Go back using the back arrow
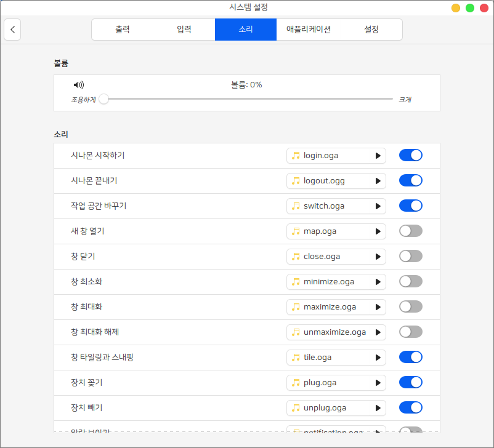Screen dimensions: 494x448 (x=12, y=30)
